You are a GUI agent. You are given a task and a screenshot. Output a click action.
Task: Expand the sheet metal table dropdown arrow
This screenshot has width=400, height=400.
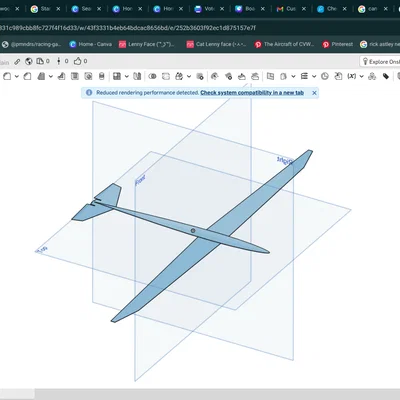tap(314, 76)
